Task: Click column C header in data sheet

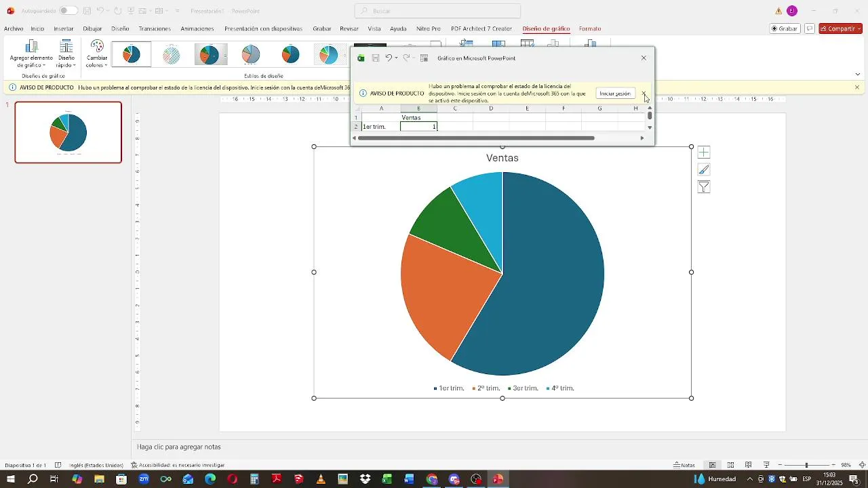Action: [x=455, y=108]
